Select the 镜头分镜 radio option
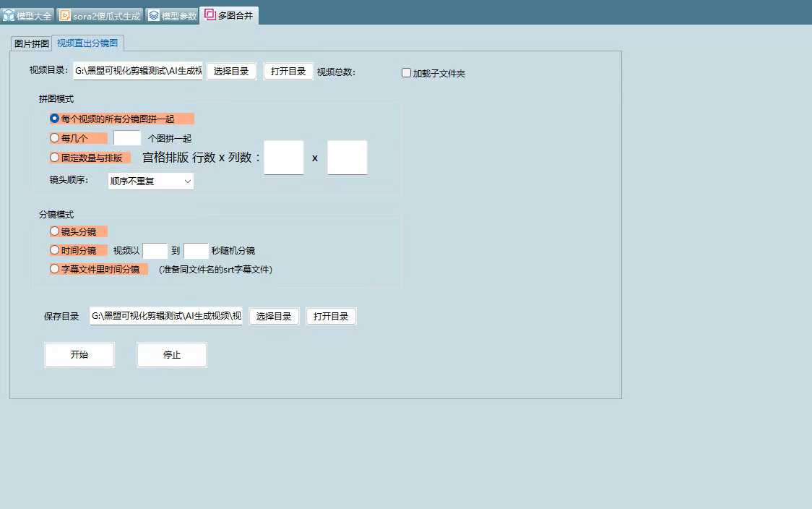This screenshot has width=812, height=509. (55, 231)
